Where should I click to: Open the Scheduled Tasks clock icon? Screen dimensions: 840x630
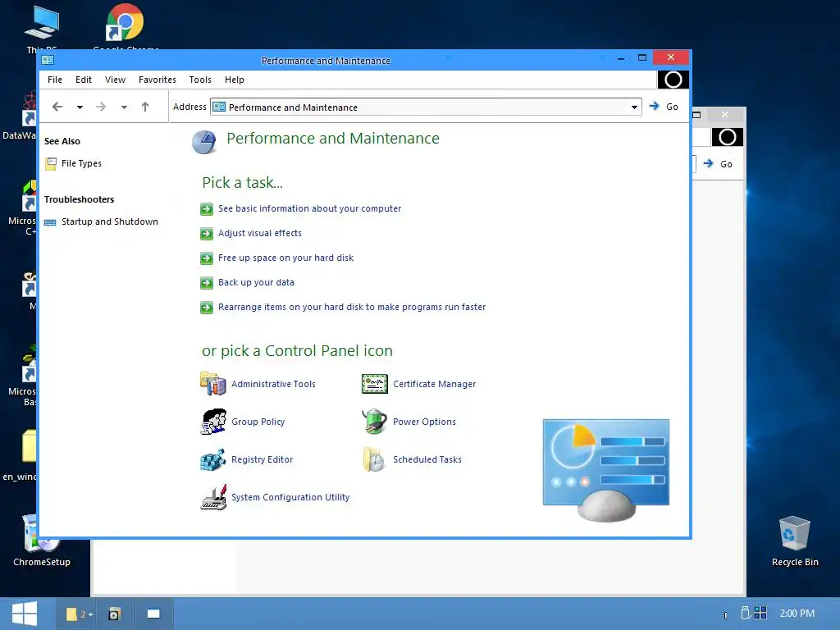click(x=373, y=459)
